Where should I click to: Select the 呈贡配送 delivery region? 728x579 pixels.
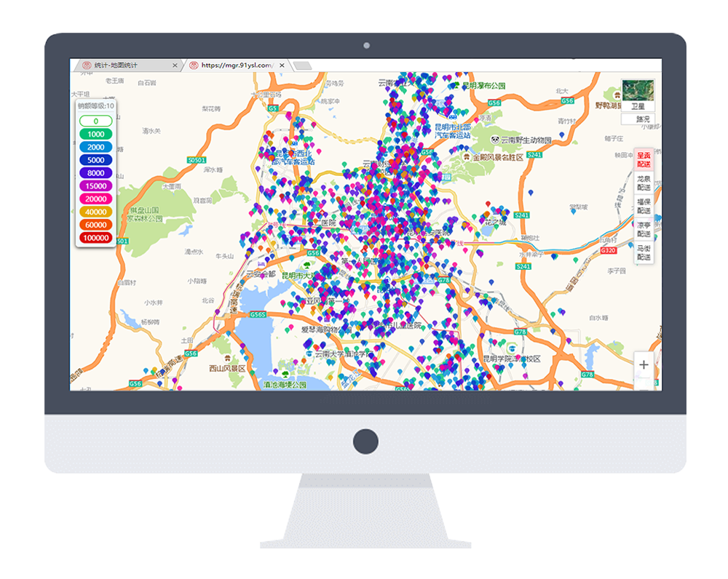tap(644, 159)
